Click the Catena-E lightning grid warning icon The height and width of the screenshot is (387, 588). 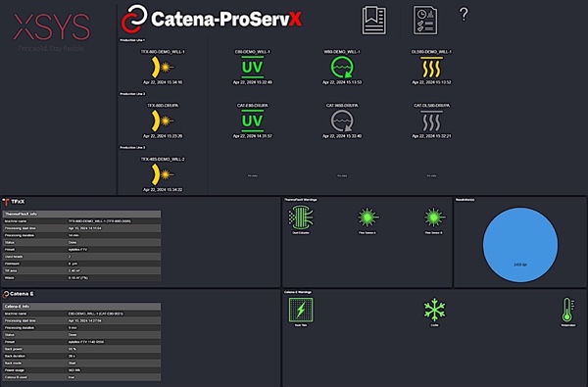pyautogui.click(x=301, y=310)
